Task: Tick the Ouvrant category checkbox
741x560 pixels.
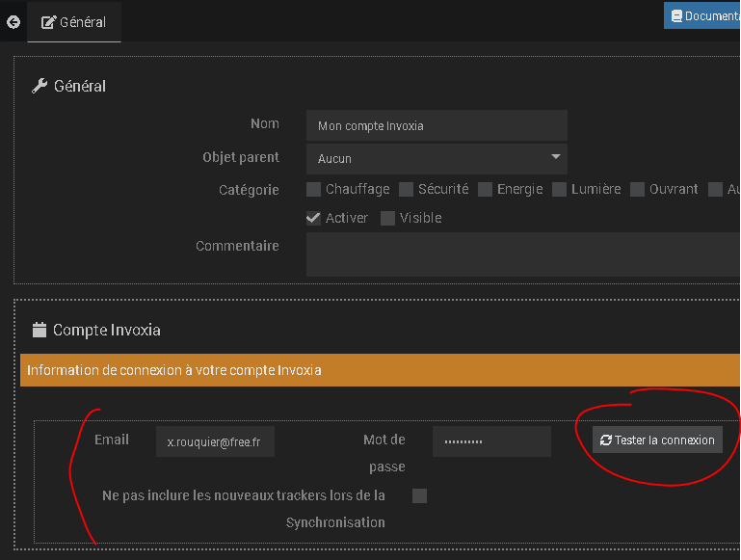Action: [x=637, y=190]
